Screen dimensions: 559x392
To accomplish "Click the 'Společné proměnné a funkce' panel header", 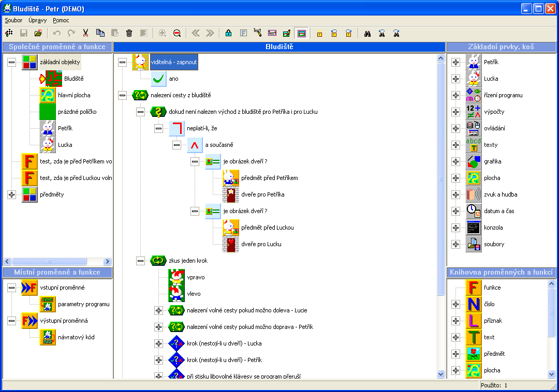I will (56, 47).
